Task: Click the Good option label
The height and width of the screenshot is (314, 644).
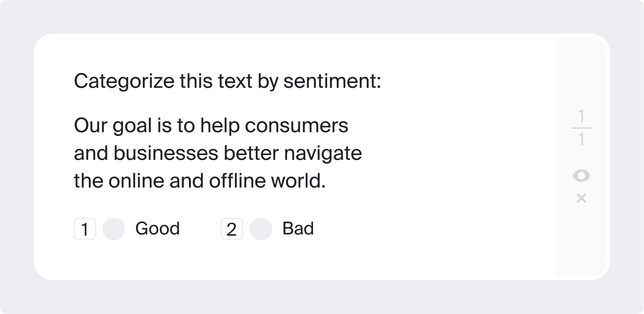Action: pyautogui.click(x=158, y=229)
